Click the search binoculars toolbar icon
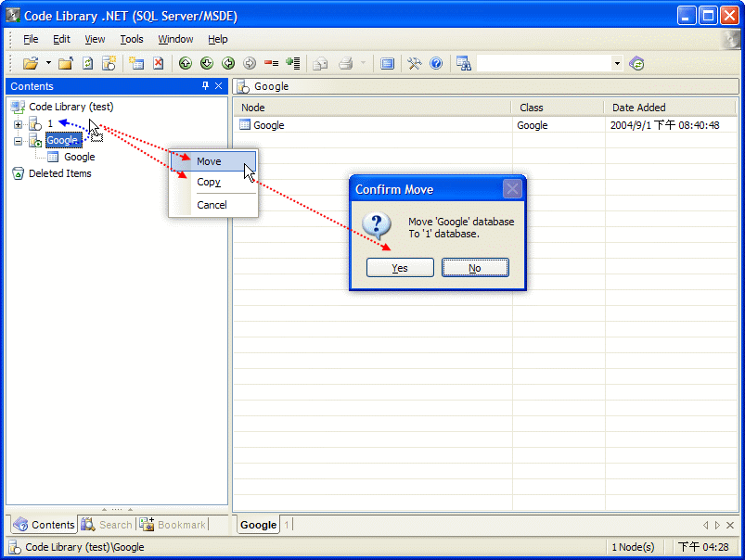The height and width of the screenshot is (560, 745). (464, 63)
